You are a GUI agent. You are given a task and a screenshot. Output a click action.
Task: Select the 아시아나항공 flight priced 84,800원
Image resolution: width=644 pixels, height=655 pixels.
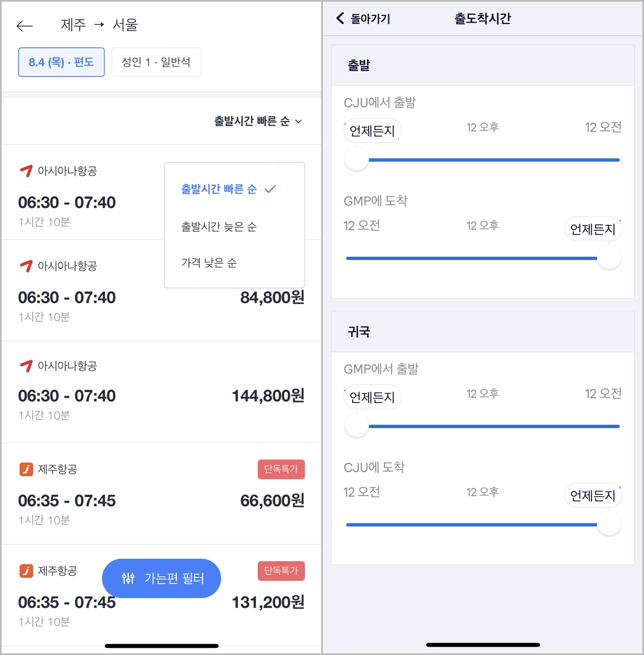[x=162, y=291]
